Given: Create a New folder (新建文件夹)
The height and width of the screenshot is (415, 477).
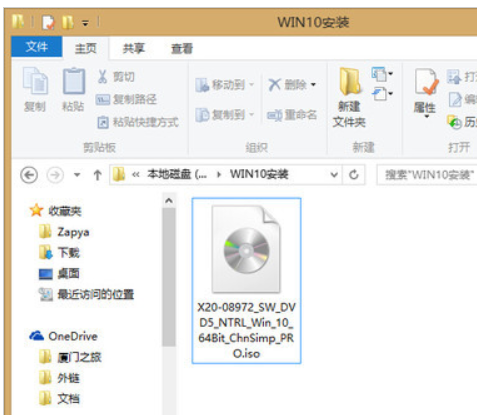Looking at the screenshot, I should click(x=349, y=97).
